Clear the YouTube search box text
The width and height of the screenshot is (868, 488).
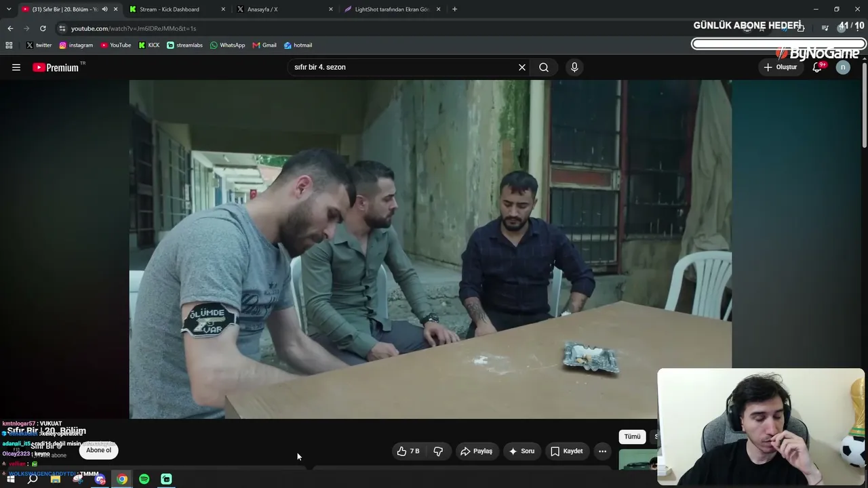pyautogui.click(x=522, y=67)
